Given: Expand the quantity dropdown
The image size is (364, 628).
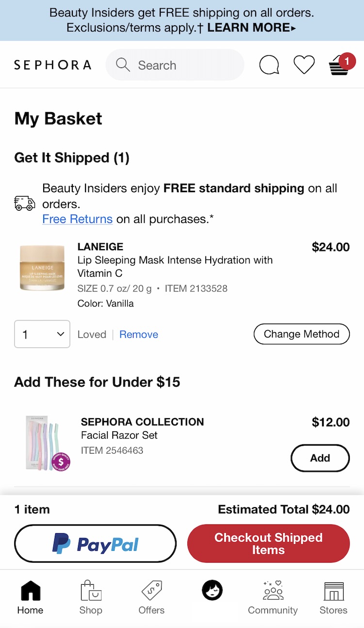Looking at the screenshot, I should (42, 334).
